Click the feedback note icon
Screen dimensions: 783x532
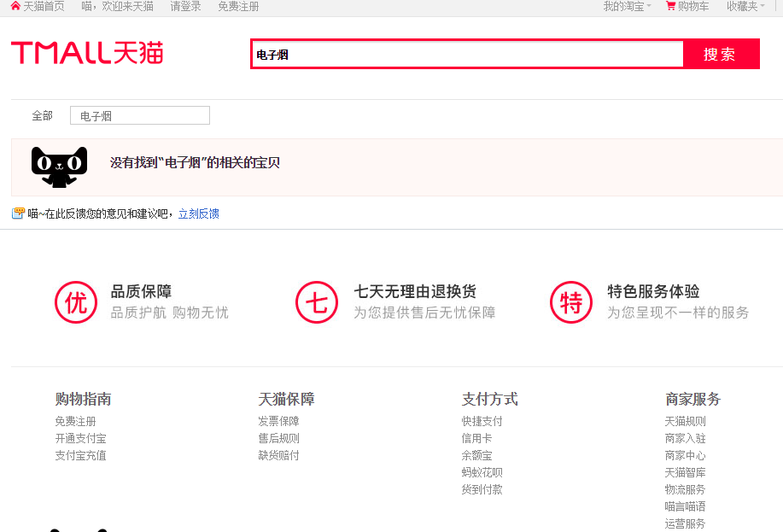pos(18,213)
